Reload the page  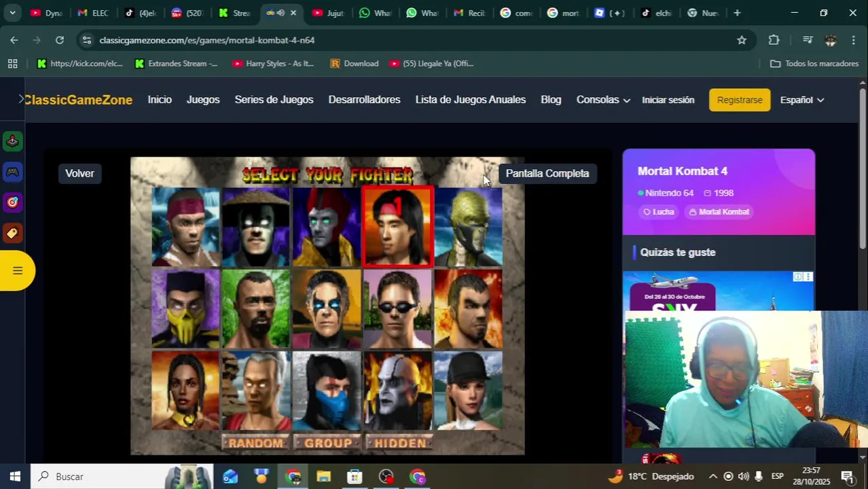[60, 40]
